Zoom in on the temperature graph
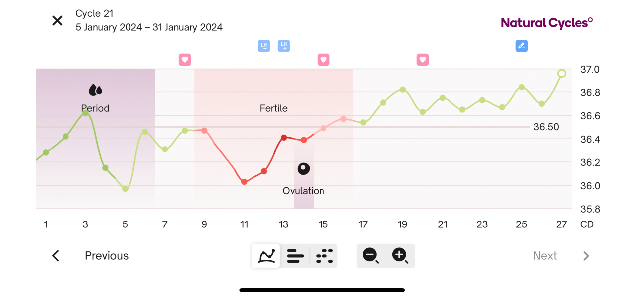This screenshot has height=298, width=644. coord(400,256)
